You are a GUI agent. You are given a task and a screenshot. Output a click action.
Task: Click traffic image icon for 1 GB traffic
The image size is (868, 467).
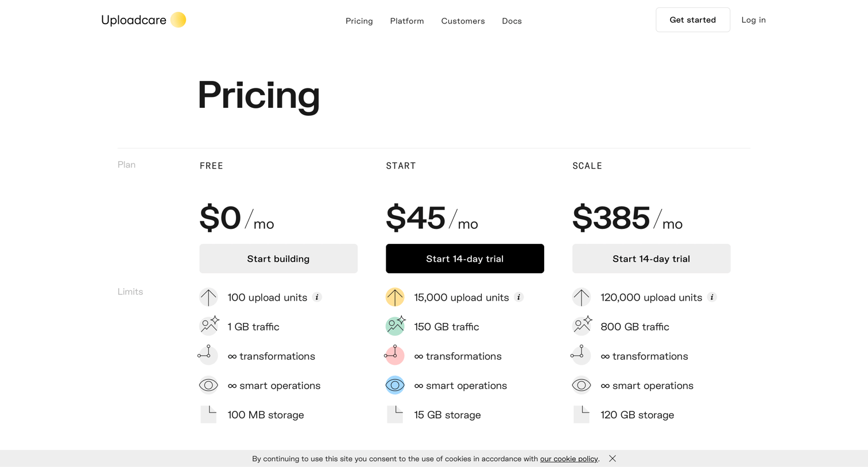[209, 325]
